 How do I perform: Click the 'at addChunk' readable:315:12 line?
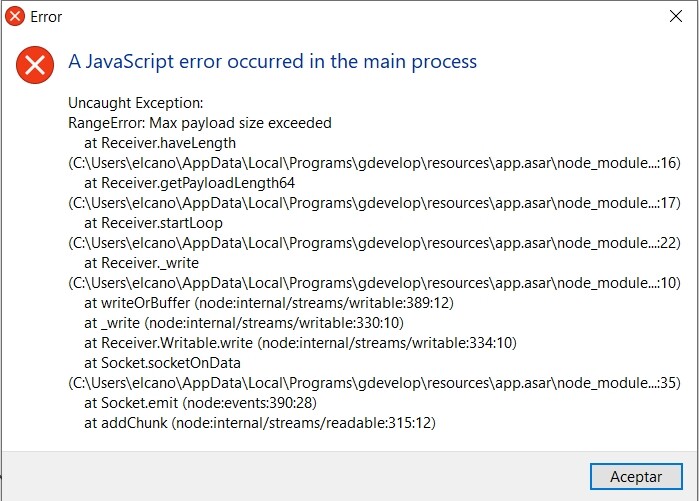tap(260, 423)
